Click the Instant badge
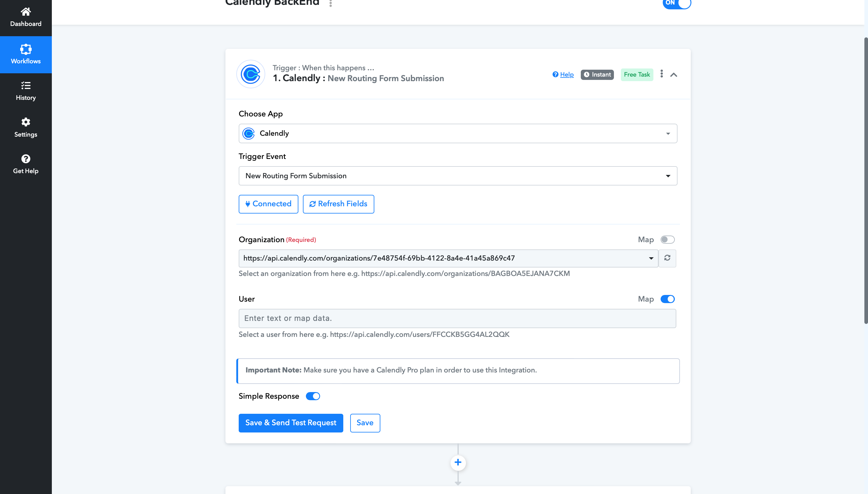Screen dimensions: 868x494 (x=597, y=75)
